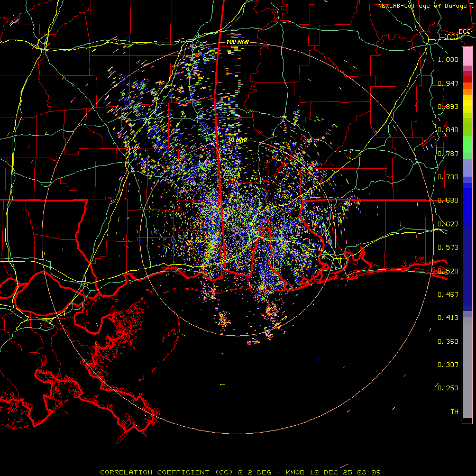The image size is (476, 476).
Task: Click the 0.360 scale label
Action: click(x=448, y=342)
